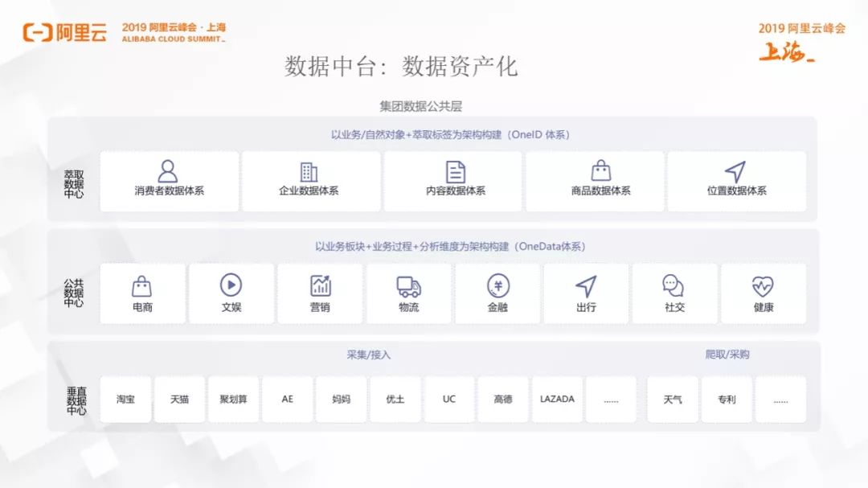The width and height of the screenshot is (868, 488).
Task: Click the document icon above 内容数据体系
Action: coord(455,172)
